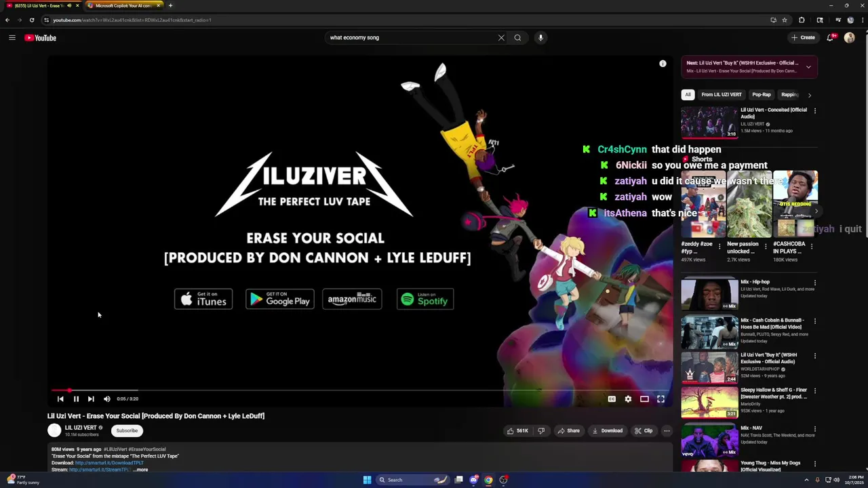This screenshot has height=488, width=868.
Task: Open Chrome from the taskbar
Action: coord(488,480)
